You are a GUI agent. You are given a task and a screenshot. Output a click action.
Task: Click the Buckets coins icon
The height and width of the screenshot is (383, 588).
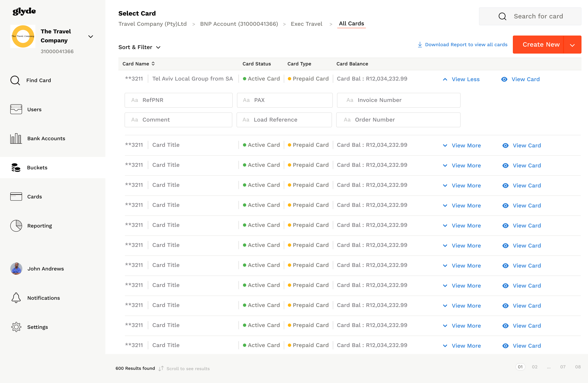coord(16,168)
